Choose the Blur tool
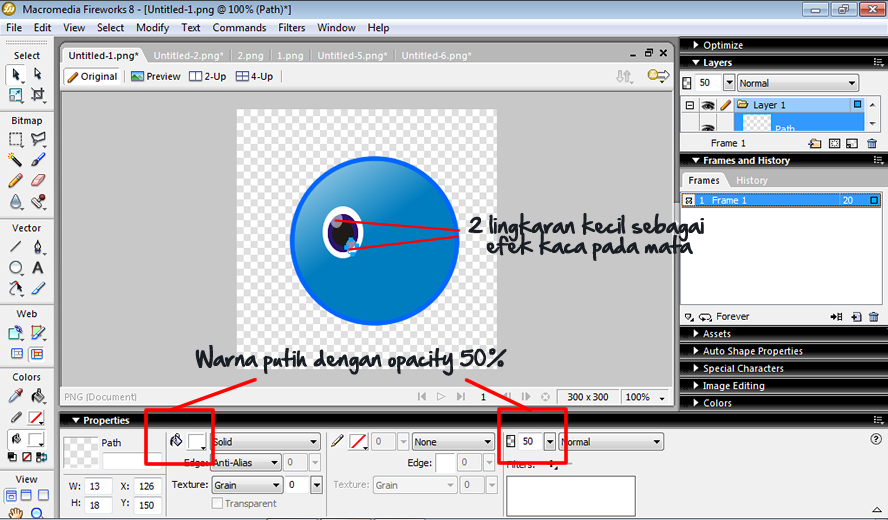The height and width of the screenshot is (520, 888). (16, 202)
